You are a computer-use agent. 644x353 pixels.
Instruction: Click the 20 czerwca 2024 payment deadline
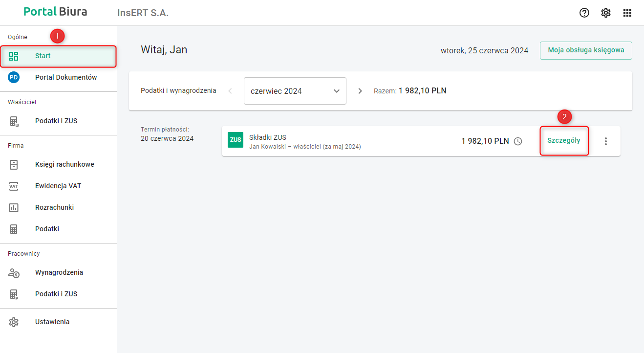pyautogui.click(x=167, y=138)
